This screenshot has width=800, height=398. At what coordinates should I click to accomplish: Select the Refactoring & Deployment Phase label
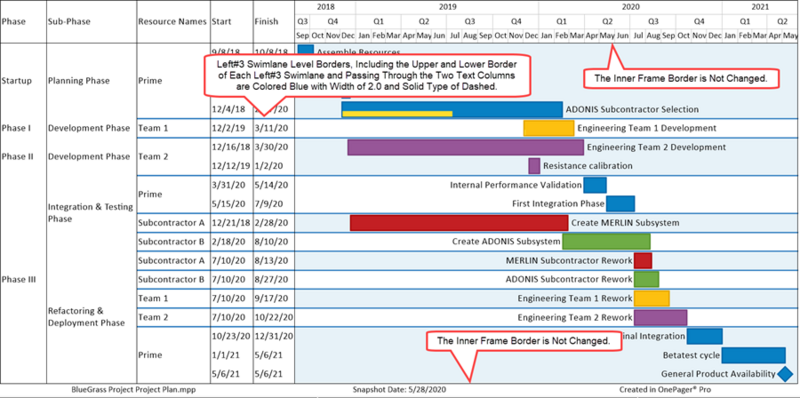click(86, 316)
